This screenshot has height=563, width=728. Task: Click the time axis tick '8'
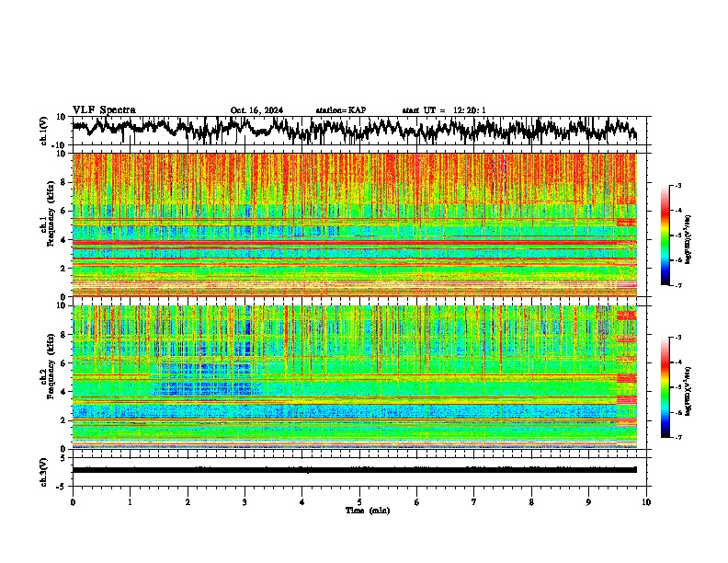[x=531, y=502]
